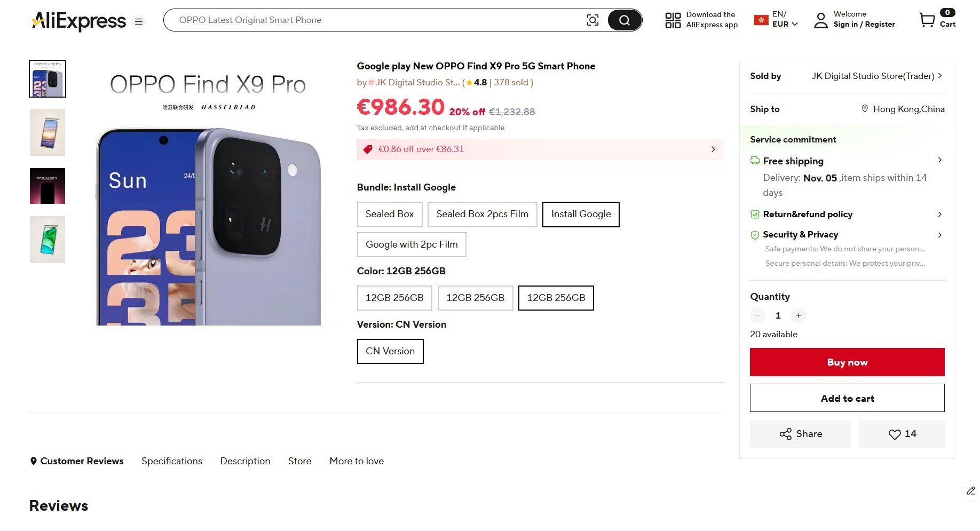980x531 pixels.
Task: Increase quantity with the plus button
Action: (x=799, y=316)
